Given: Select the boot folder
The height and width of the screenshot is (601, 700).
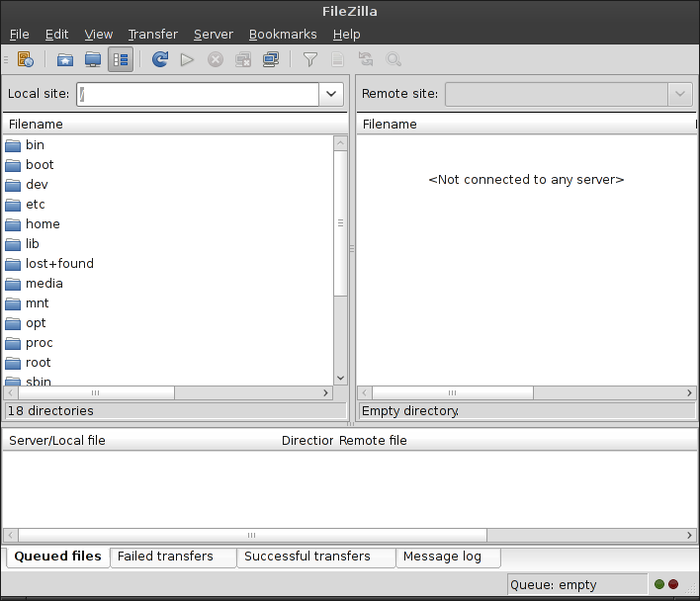Looking at the screenshot, I should pyautogui.click(x=40, y=165).
